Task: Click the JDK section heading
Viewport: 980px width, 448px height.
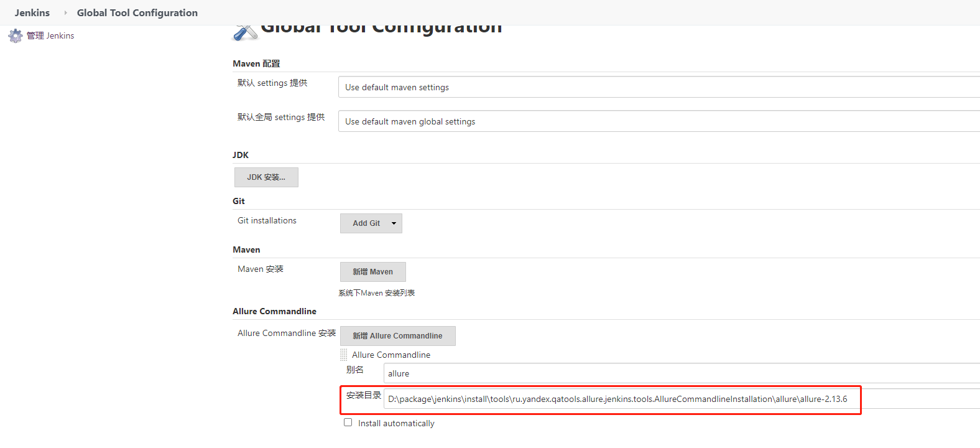Action: tap(241, 155)
